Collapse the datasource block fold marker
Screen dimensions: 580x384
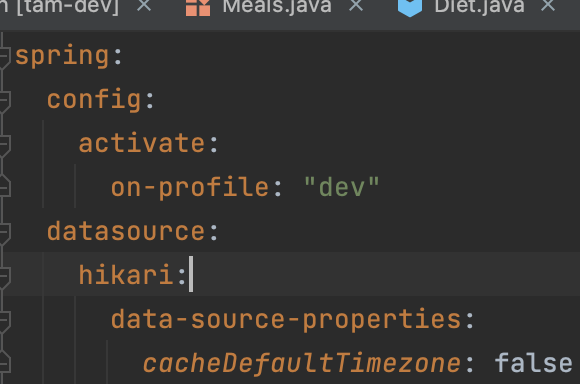[x=4, y=232]
